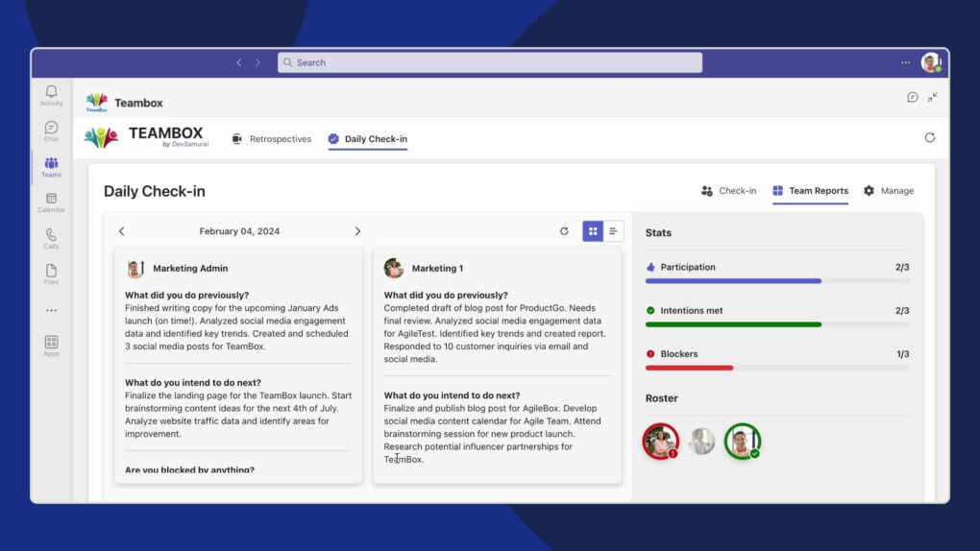Open Files in the sidebar

click(x=51, y=275)
